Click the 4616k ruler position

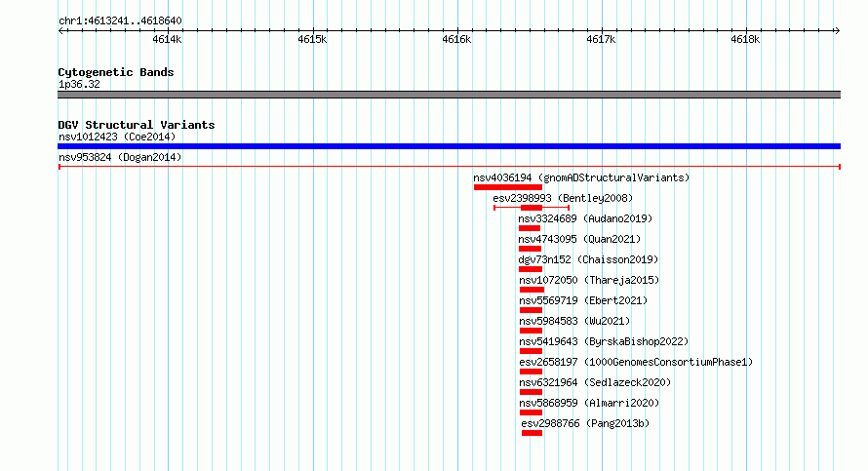click(456, 39)
